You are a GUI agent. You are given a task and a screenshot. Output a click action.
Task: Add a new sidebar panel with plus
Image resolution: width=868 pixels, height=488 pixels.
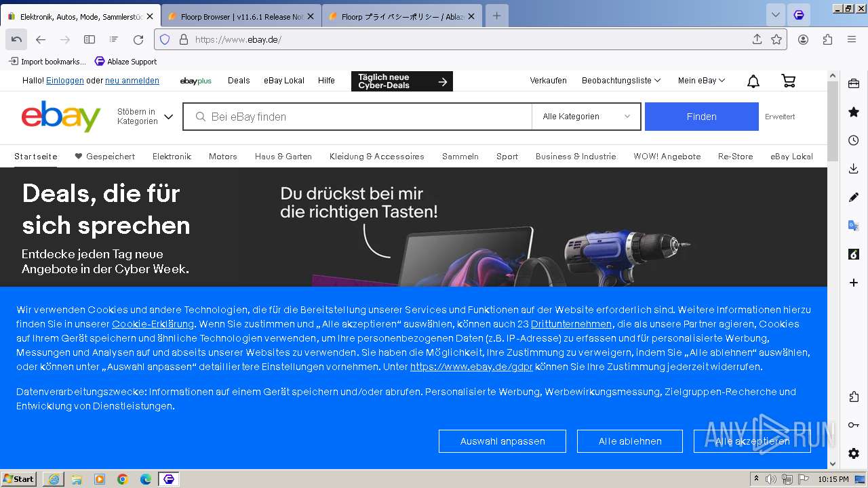click(854, 283)
